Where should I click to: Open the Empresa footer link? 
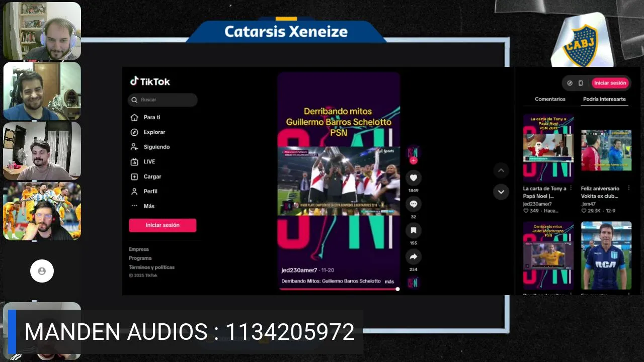click(139, 249)
